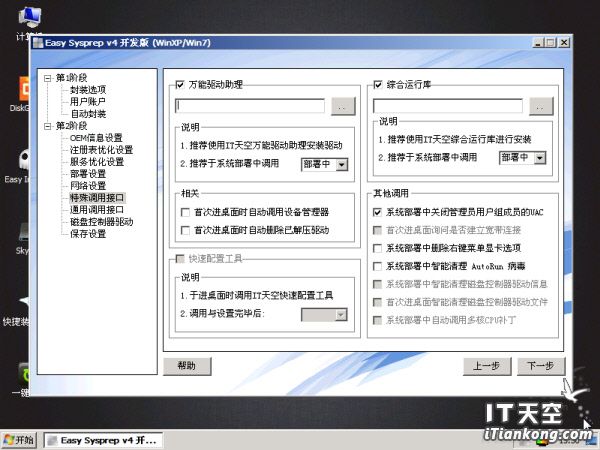
Task: Click browse button beside 综合运行库 path
Action: pos(541,106)
